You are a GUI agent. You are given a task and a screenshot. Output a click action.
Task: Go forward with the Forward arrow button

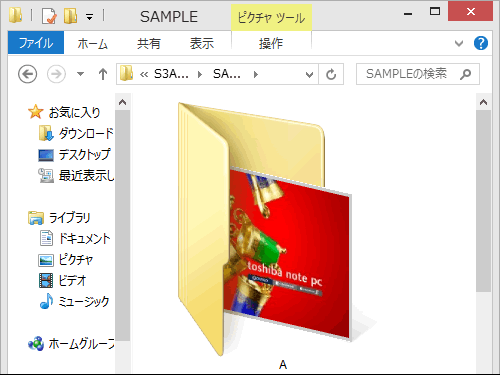(x=56, y=74)
